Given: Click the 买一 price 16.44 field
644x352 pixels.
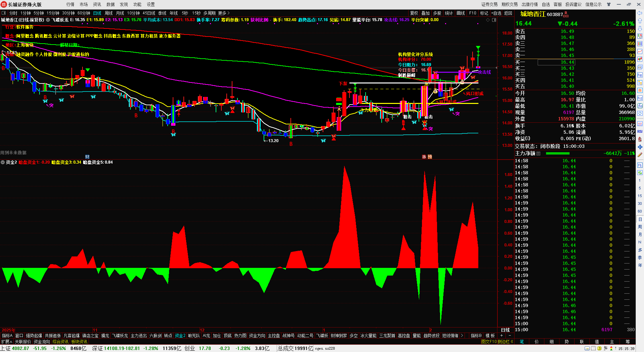Looking at the screenshot, I should (556, 62).
